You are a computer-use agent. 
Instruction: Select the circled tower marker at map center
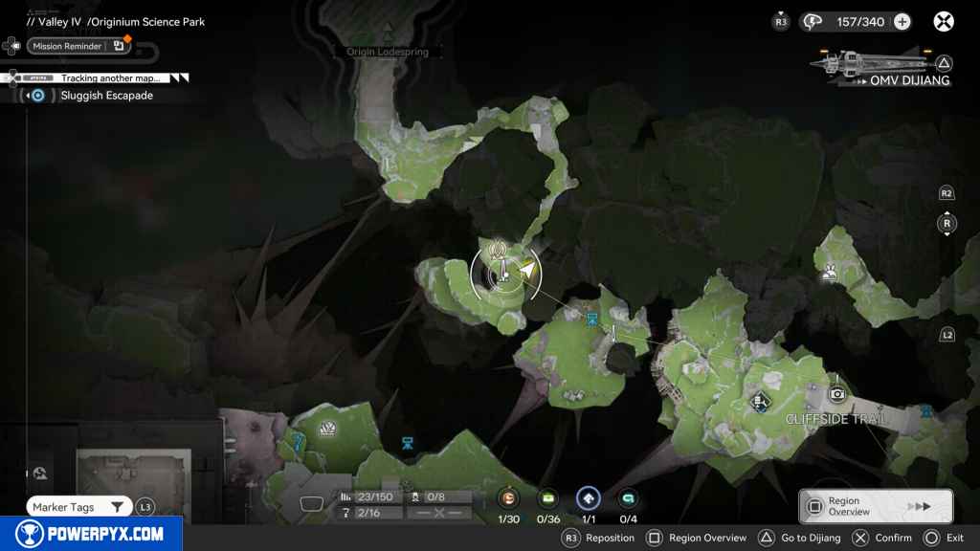tap(497, 272)
